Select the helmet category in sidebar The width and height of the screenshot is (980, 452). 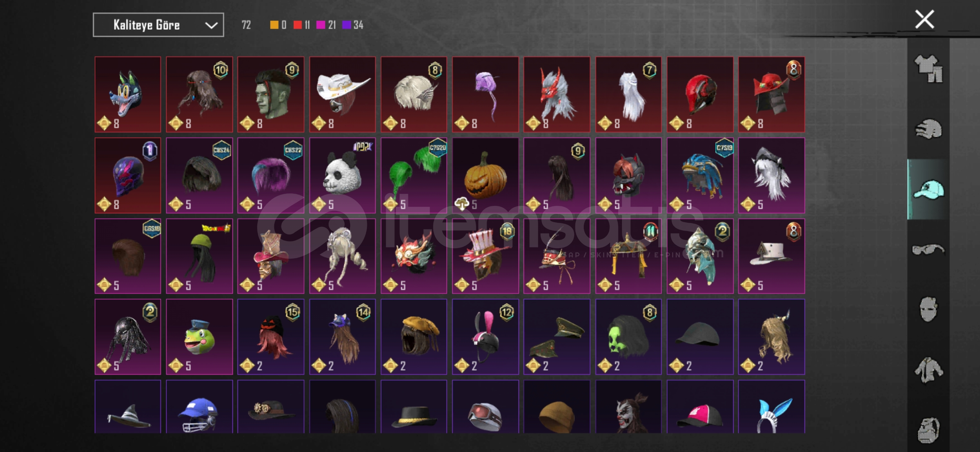(928, 129)
